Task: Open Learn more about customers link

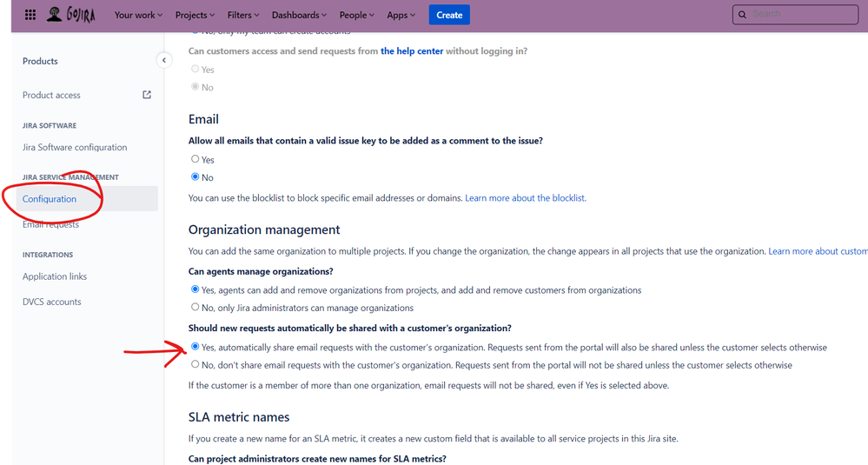Action: pyautogui.click(x=818, y=251)
